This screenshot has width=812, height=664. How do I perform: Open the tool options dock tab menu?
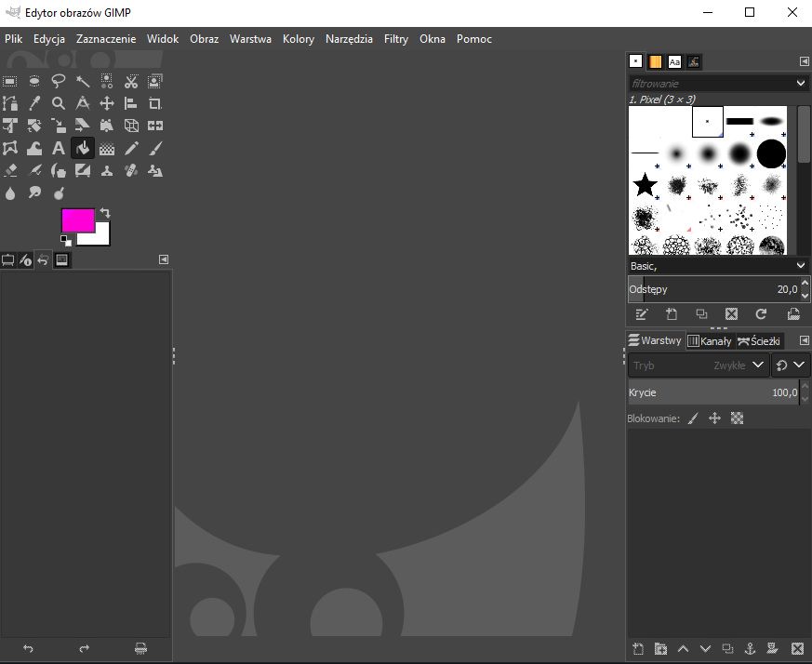(164, 259)
